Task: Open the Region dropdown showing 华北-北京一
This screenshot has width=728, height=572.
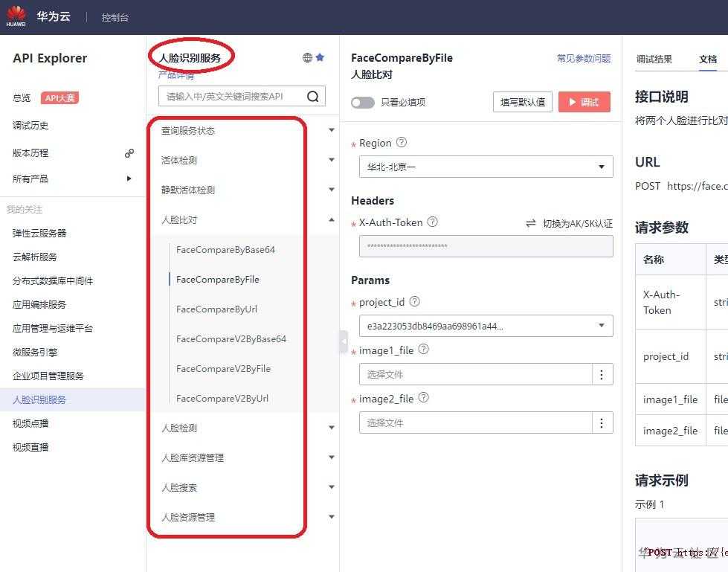Action: pos(486,167)
